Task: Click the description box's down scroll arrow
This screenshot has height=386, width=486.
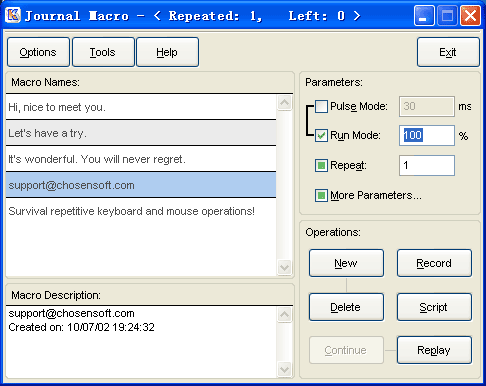Action: click(284, 369)
